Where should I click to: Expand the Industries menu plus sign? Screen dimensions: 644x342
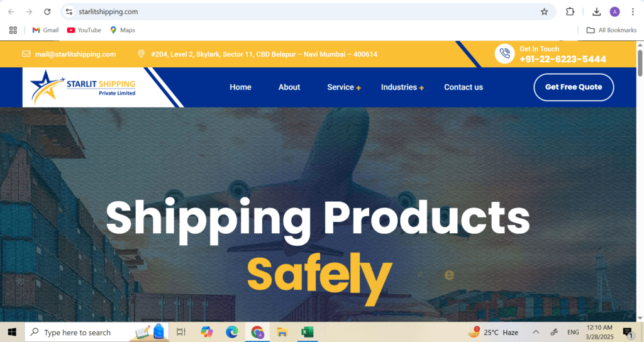[421, 88]
